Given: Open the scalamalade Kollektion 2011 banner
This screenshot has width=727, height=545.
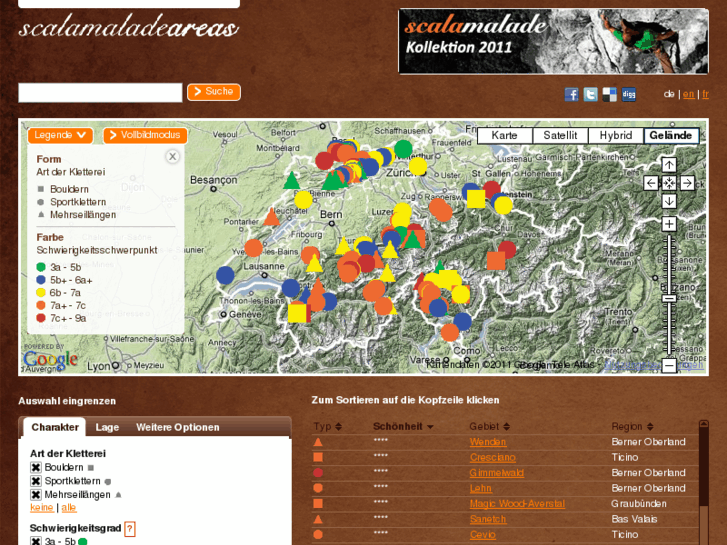Looking at the screenshot, I should [553, 41].
